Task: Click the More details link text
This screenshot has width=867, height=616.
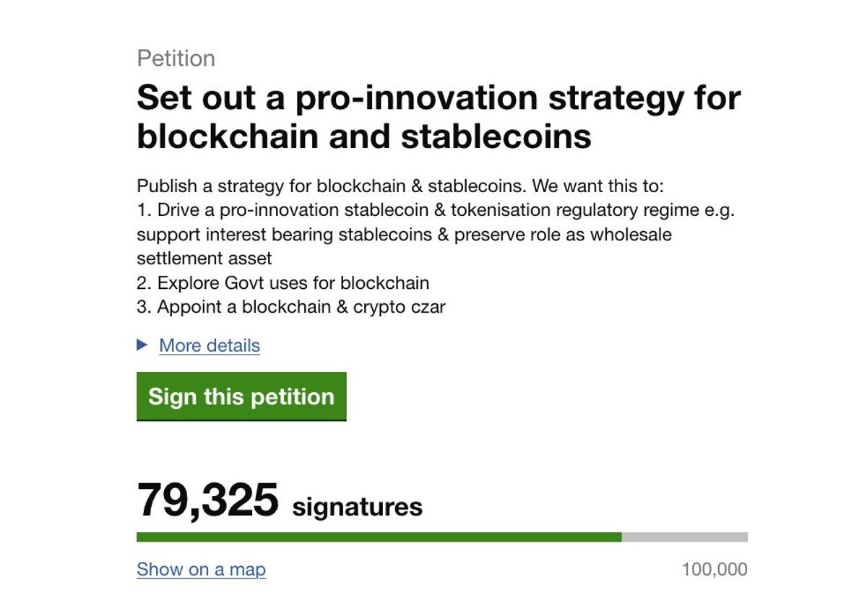Action: pos(209,346)
